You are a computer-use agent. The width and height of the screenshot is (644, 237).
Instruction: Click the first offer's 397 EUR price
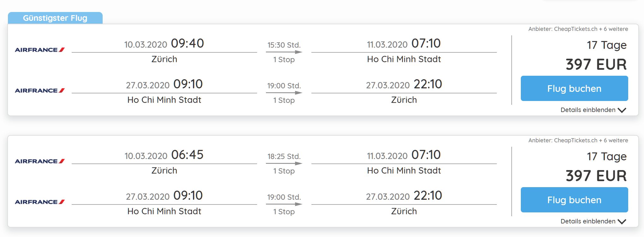click(596, 64)
